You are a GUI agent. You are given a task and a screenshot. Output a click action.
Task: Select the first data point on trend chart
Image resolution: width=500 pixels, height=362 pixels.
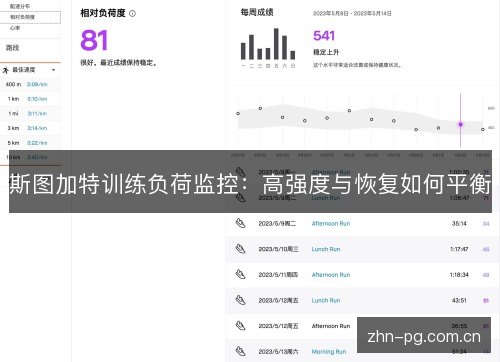(x=238, y=113)
